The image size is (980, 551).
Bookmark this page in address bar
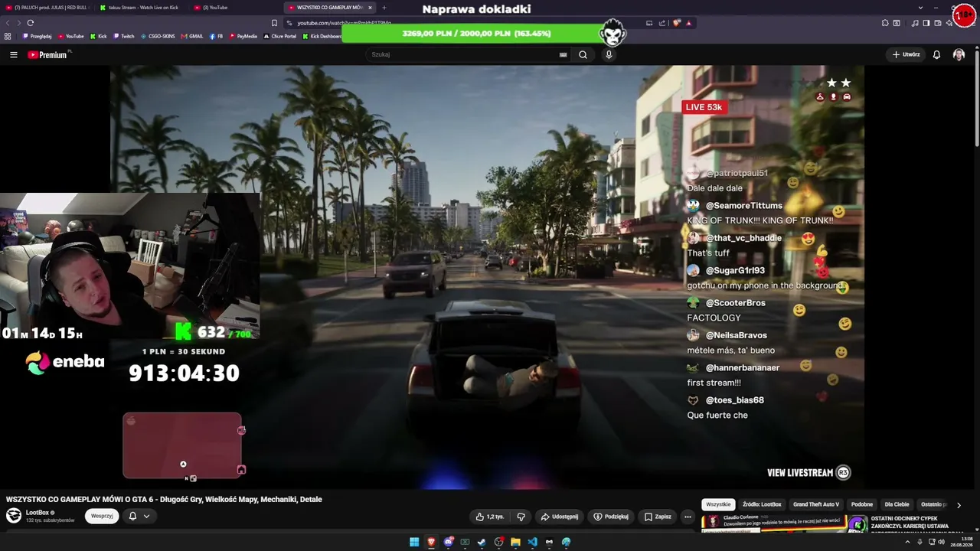[274, 23]
